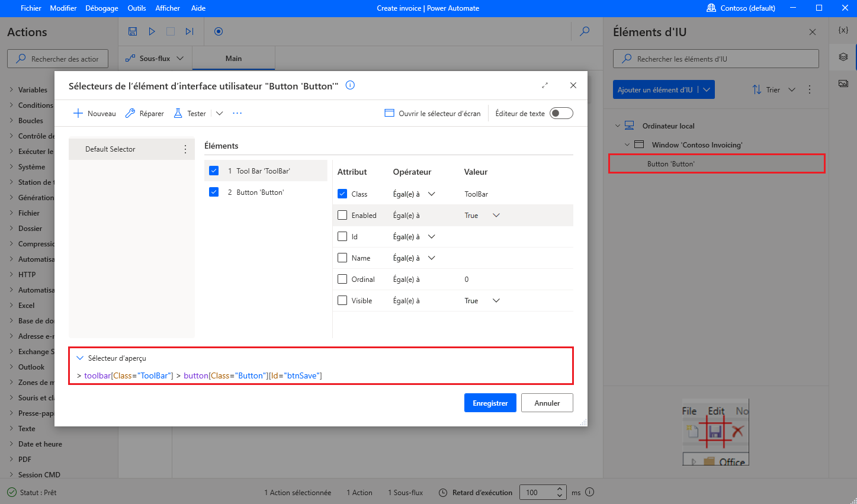Toggle the Éditeur de texte switch
Screen dimensions: 857x504
point(561,113)
